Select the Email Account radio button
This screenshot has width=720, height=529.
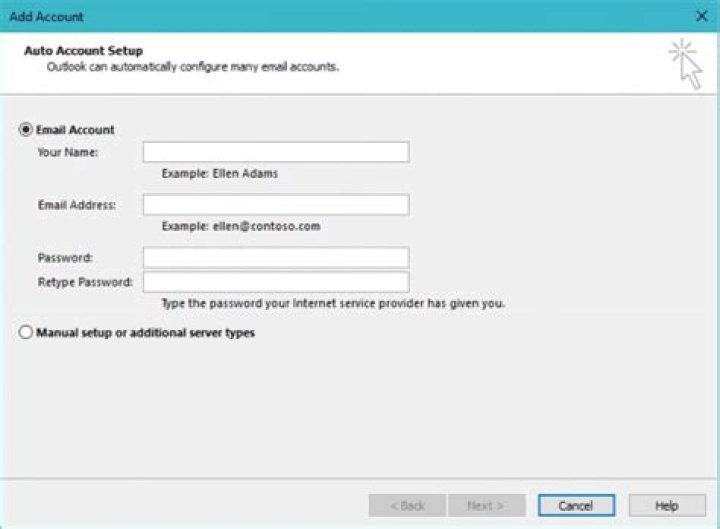(26, 130)
